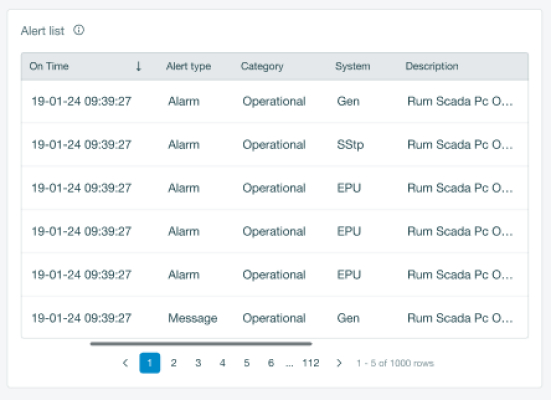
Task: Select page 1 in pagination
Action: point(150,363)
